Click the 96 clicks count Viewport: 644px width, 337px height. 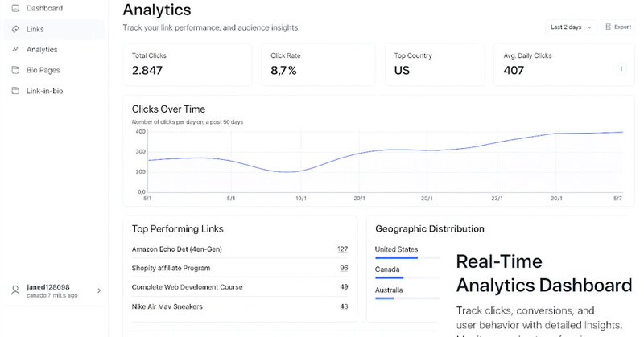[x=344, y=268]
